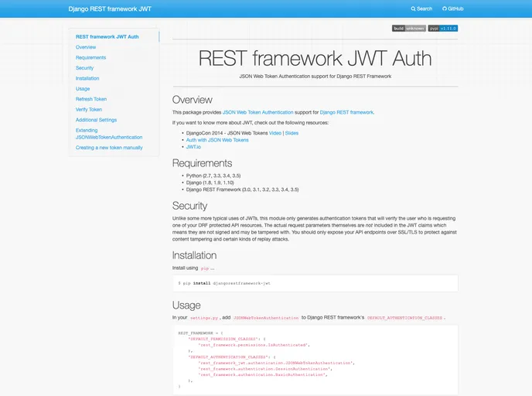The height and width of the screenshot is (396, 532).
Task: Open the build unknown badge
Action: click(x=409, y=28)
